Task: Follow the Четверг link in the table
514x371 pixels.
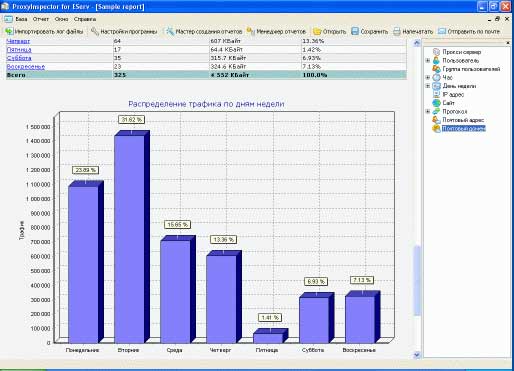Action: (18, 41)
